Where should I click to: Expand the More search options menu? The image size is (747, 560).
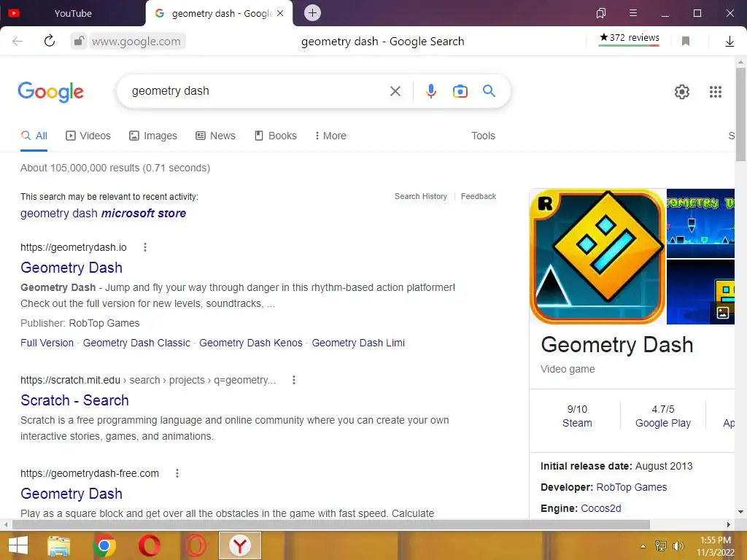330,136
